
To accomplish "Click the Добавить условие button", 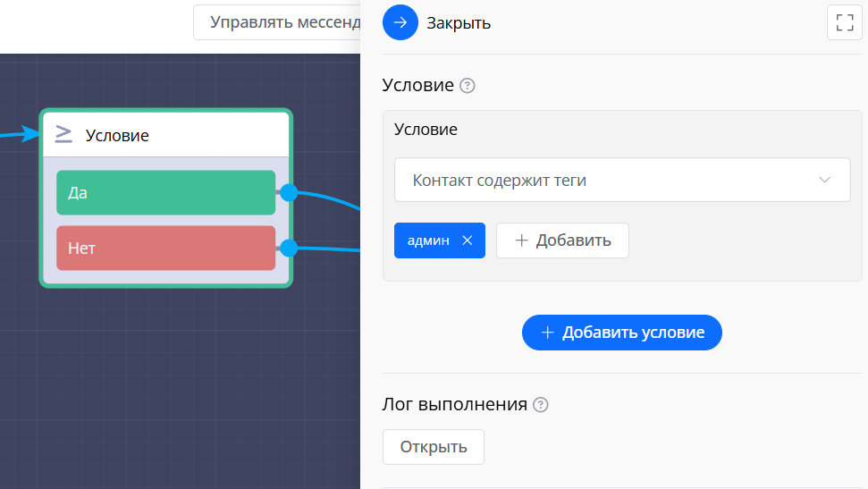I will coord(621,333).
